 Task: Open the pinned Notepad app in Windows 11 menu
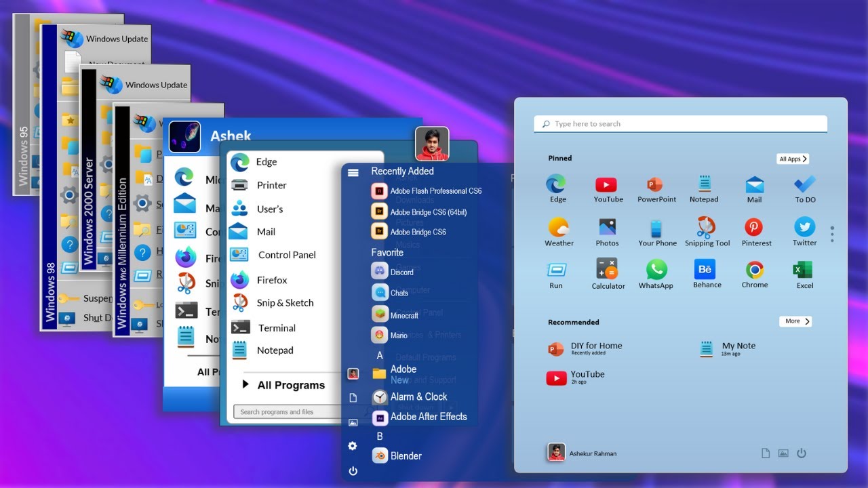pos(704,189)
